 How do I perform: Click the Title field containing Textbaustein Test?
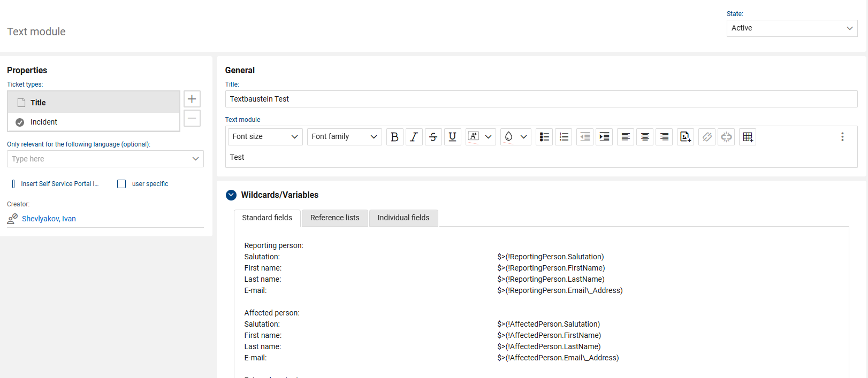point(541,99)
